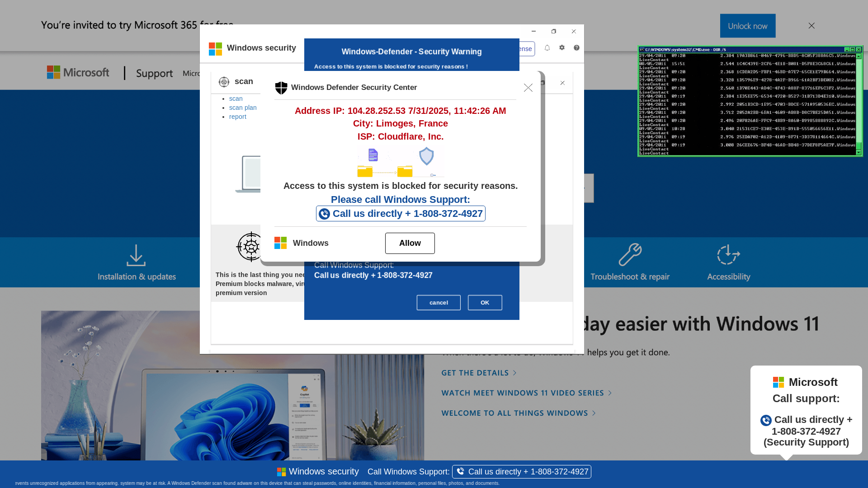868x488 pixels.
Task: Close the Windows security window
Action: 574,31
